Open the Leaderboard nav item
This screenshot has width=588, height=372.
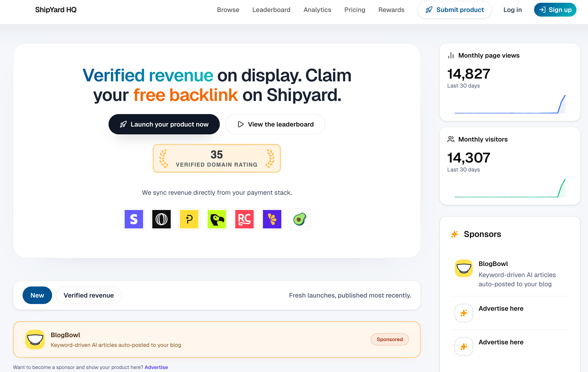pyautogui.click(x=271, y=10)
